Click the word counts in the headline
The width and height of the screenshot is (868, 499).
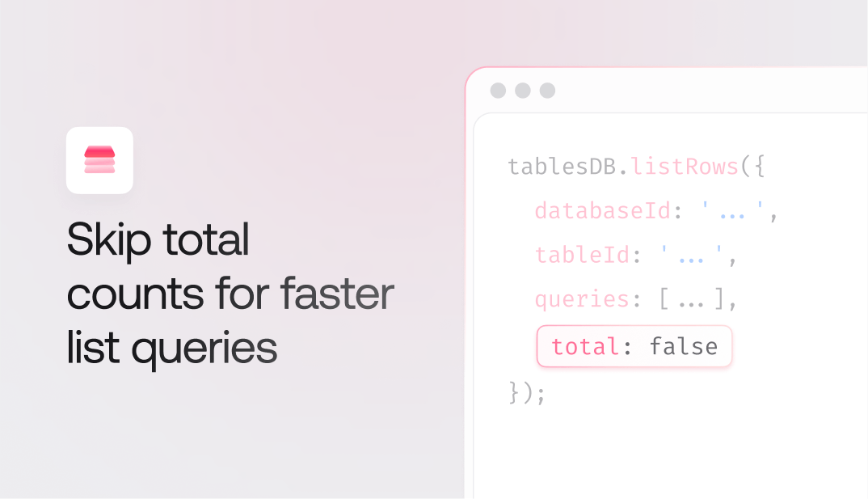point(134,295)
